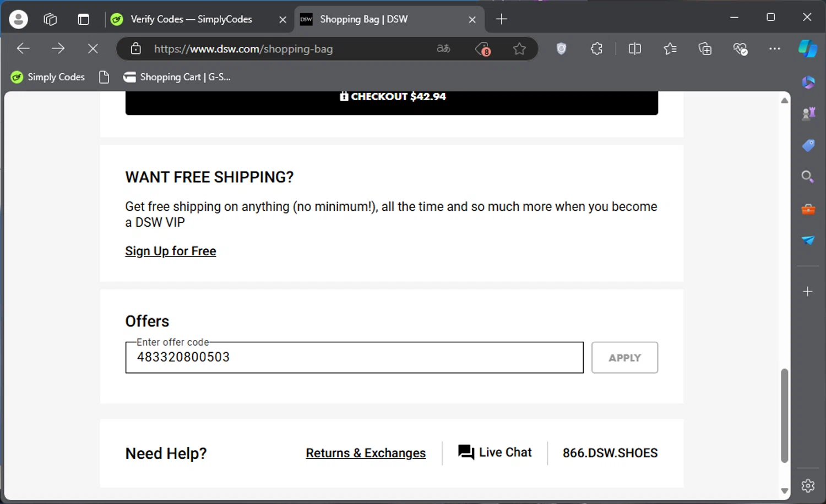Image resolution: width=826 pixels, height=504 pixels.
Task: Close the Verify Codes — SimplyCodes tab
Action: pyautogui.click(x=282, y=19)
